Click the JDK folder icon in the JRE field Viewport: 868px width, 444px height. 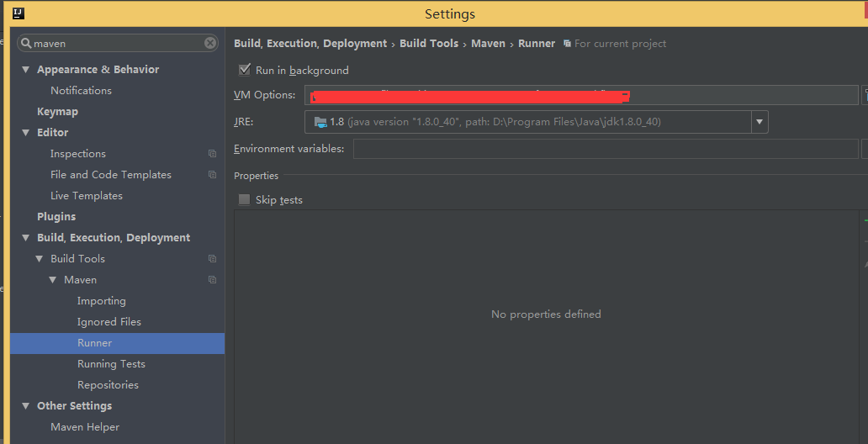[x=320, y=122]
